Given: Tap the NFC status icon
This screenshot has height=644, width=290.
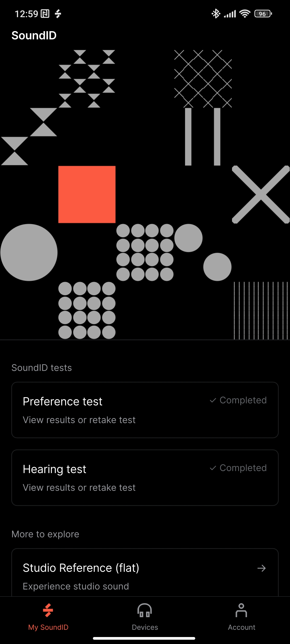Looking at the screenshot, I should [x=45, y=13].
